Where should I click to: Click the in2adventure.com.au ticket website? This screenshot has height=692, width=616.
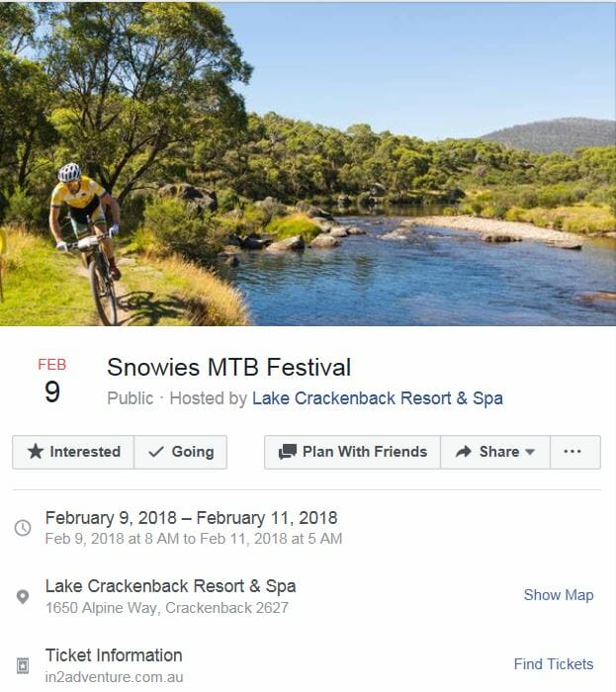[115, 677]
